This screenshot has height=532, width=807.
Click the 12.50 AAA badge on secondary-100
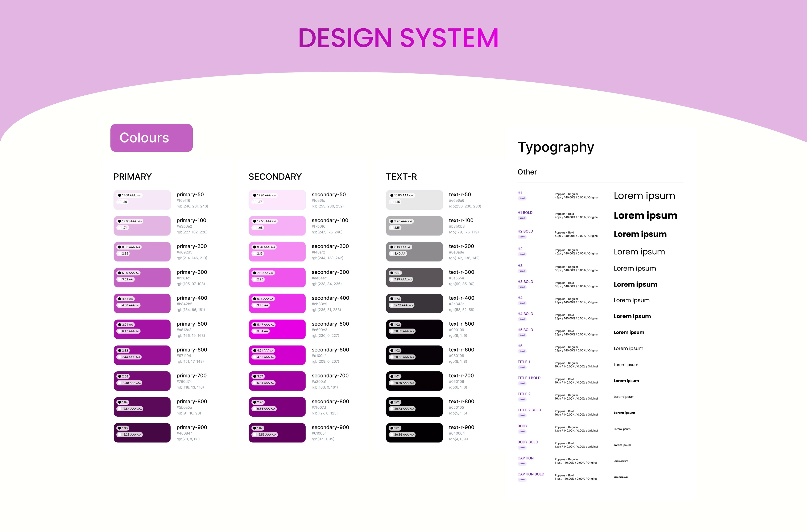tap(265, 221)
